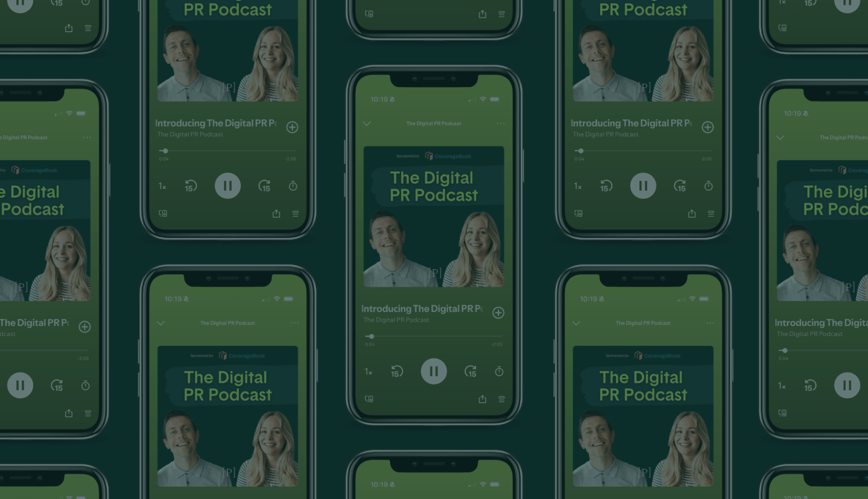Tap the share icon on the fully visible phone
This screenshot has height=499, width=868.
[x=482, y=399]
